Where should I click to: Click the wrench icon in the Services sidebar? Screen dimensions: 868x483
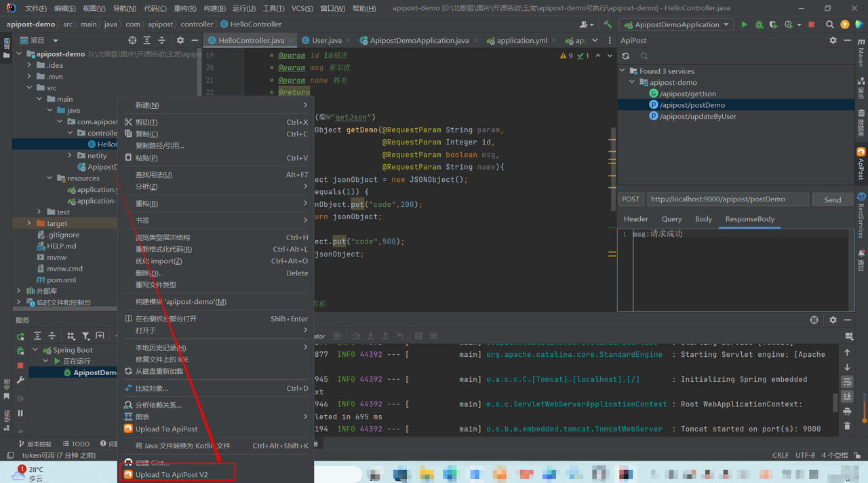pyautogui.click(x=20, y=381)
